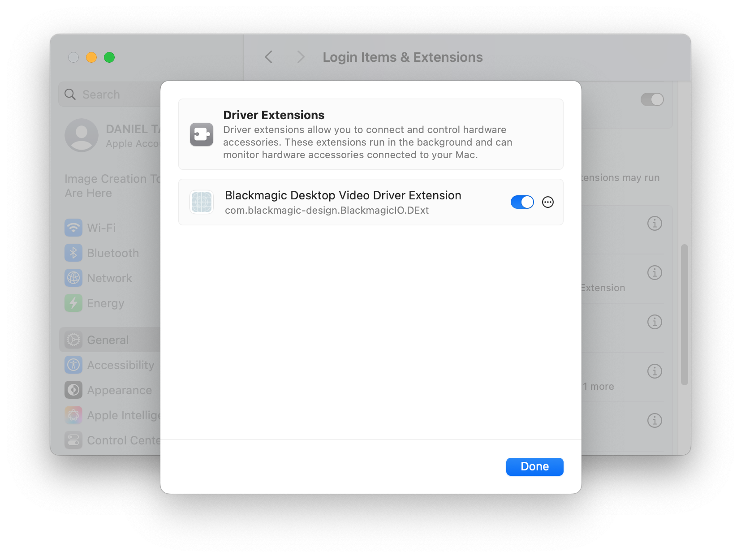Click the window scrollbar on the right edge
The width and height of the screenshot is (741, 560).
pyautogui.click(x=684, y=314)
